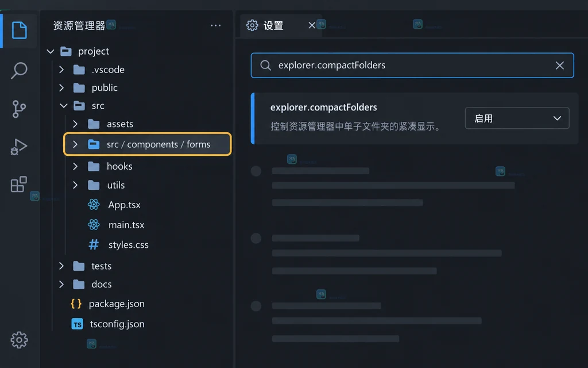The height and width of the screenshot is (368, 588).
Task: Click the hooks folder icon
Action: (x=94, y=166)
